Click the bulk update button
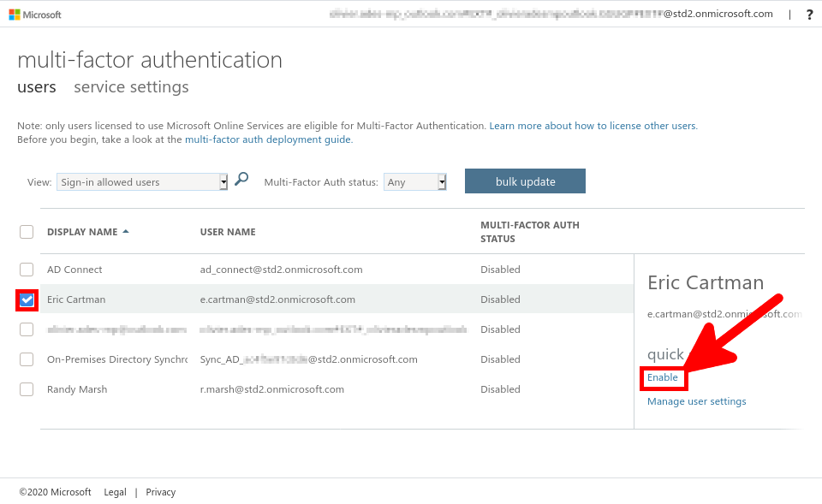Image resolution: width=822 pixels, height=504 pixels. click(x=525, y=181)
